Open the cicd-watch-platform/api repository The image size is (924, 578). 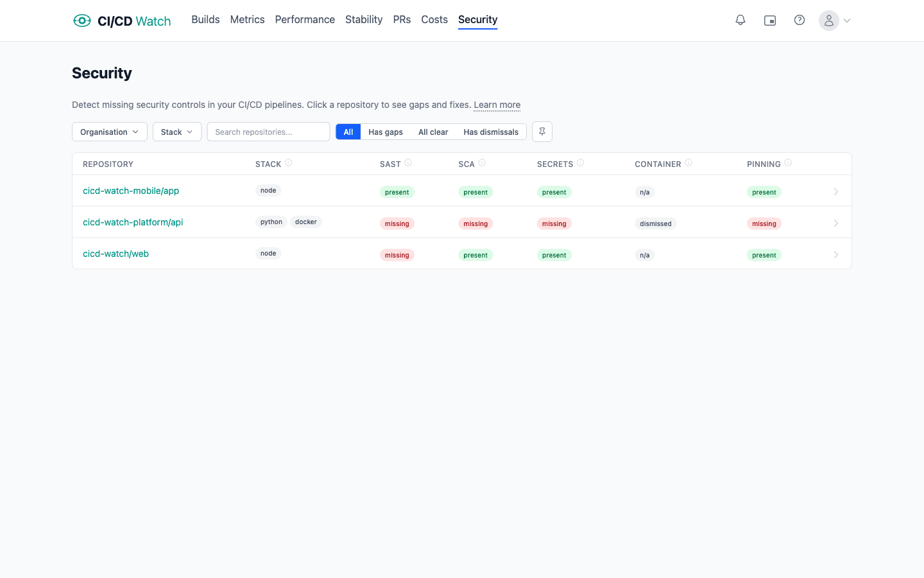click(x=133, y=222)
